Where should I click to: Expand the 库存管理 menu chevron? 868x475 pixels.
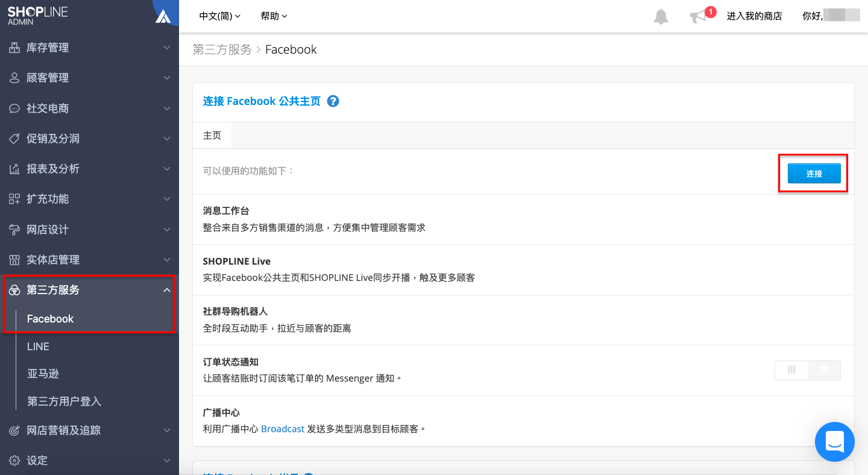[x=167, y=48]
